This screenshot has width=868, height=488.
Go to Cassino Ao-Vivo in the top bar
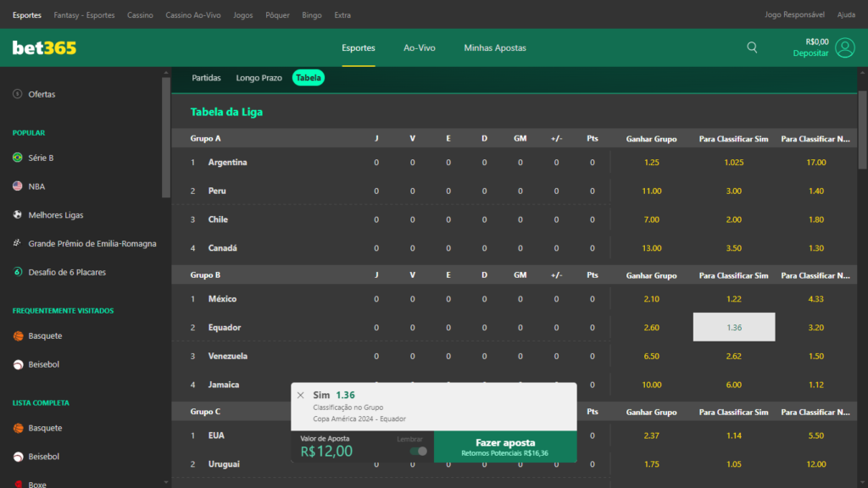[193, 15]
